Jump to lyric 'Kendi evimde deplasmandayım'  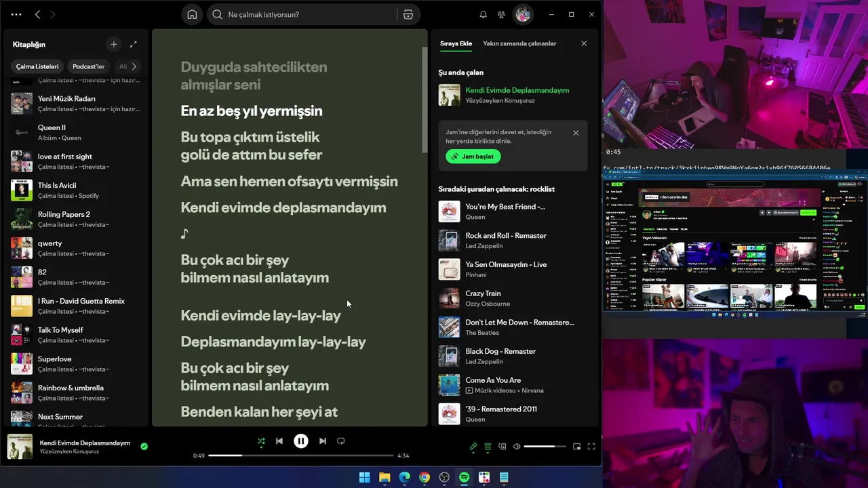pos(283,207)
